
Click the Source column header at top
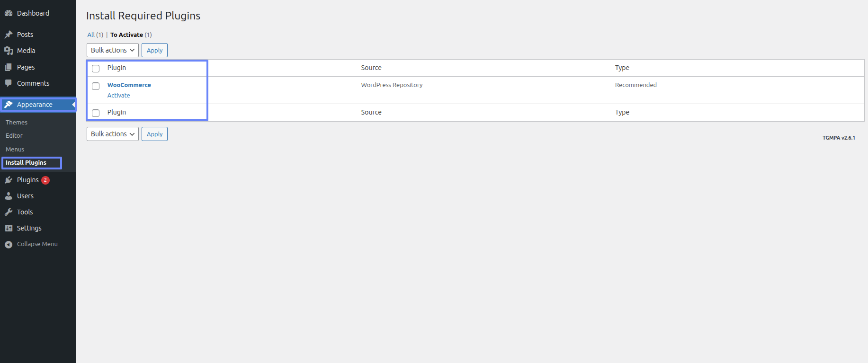371,68
